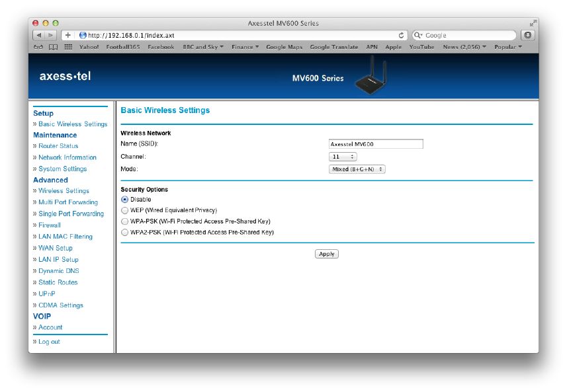Go back with the browser back arrow
Image resolution: width=567 pixels, height=392 pixels.
(x=39, y=35)
